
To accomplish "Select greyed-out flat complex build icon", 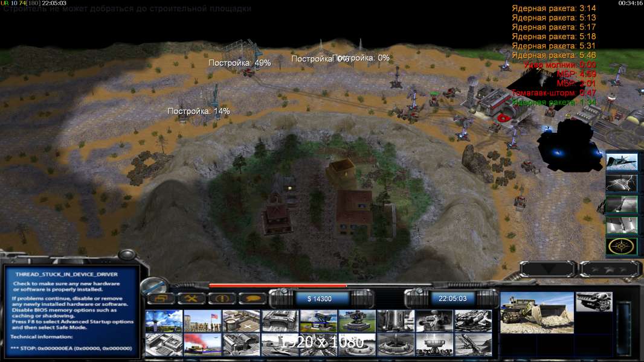I will 164,344.
